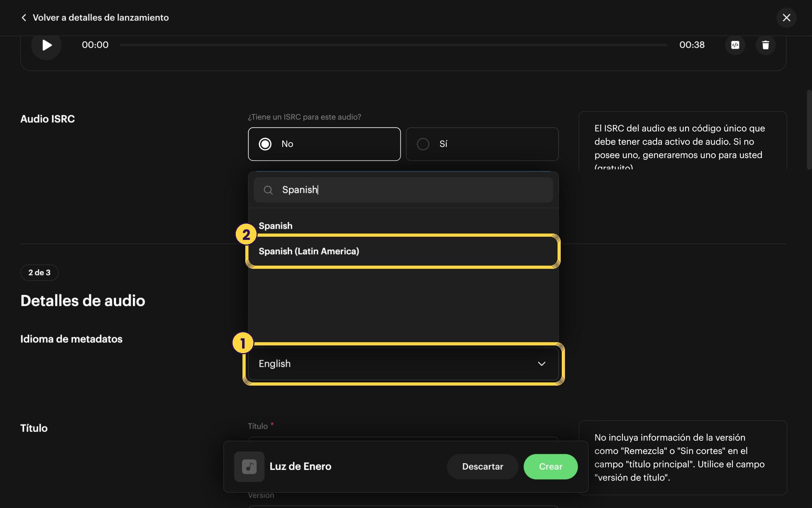Choose Spanish (Latin America) from the list
812x508 pixels.
(403, 251)
